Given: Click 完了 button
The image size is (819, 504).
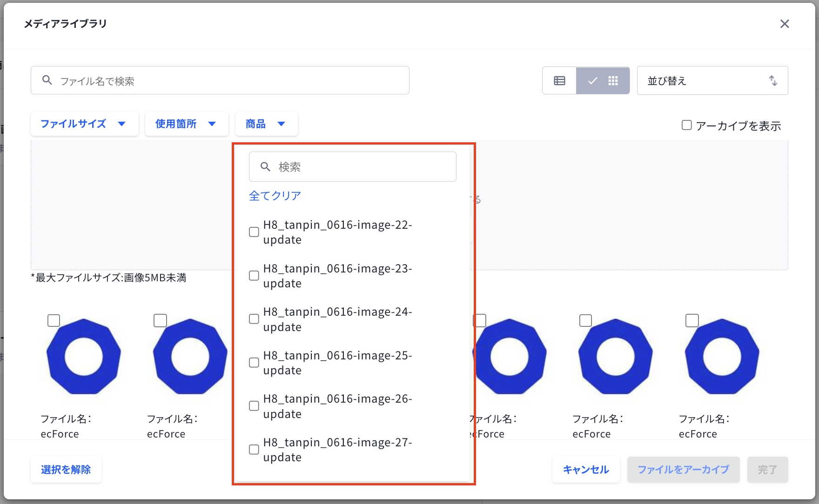Looking at the screenshot, I should click(767, 470).
